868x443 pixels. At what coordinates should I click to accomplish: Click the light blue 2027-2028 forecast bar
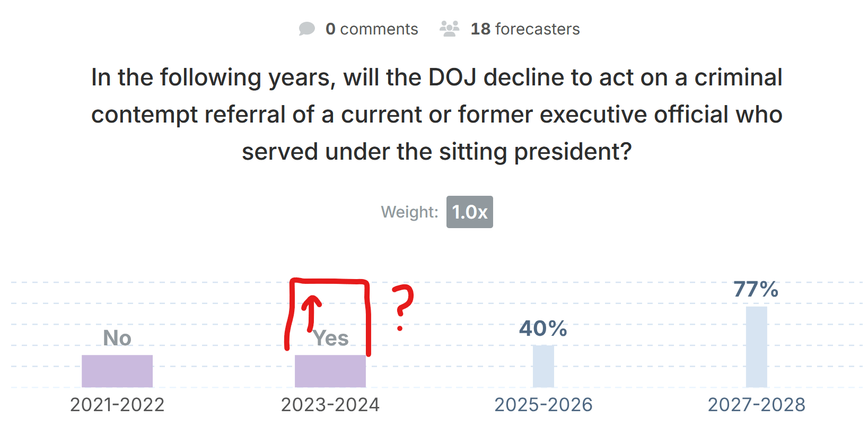click(x=756, y=347)
